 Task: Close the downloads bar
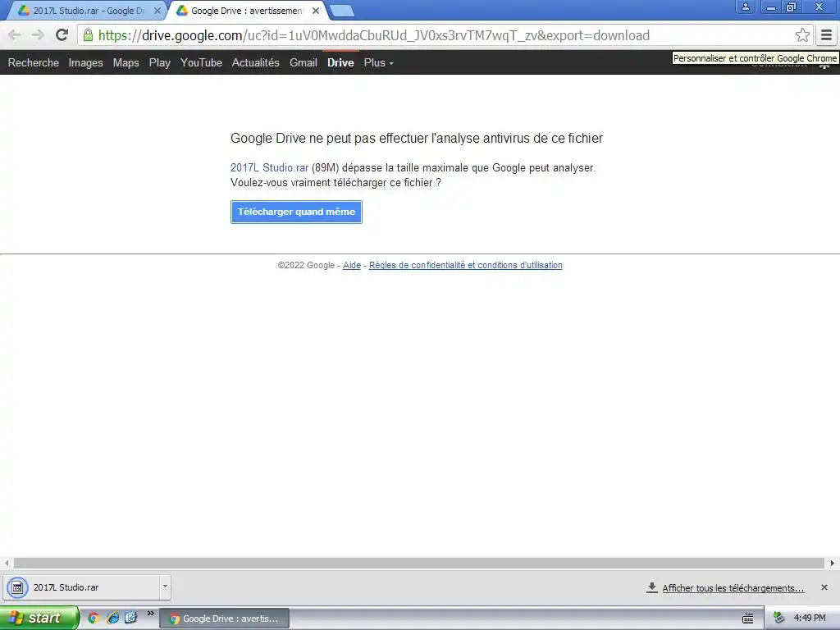[824, 587]
